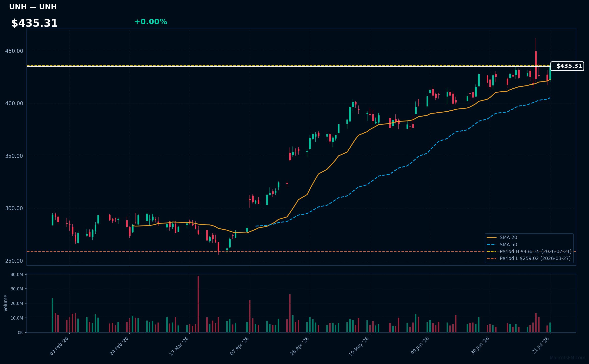Screen dimensions: 589x364
Task: Click the +0.00% change value
Action: click(x=151, y=22)
